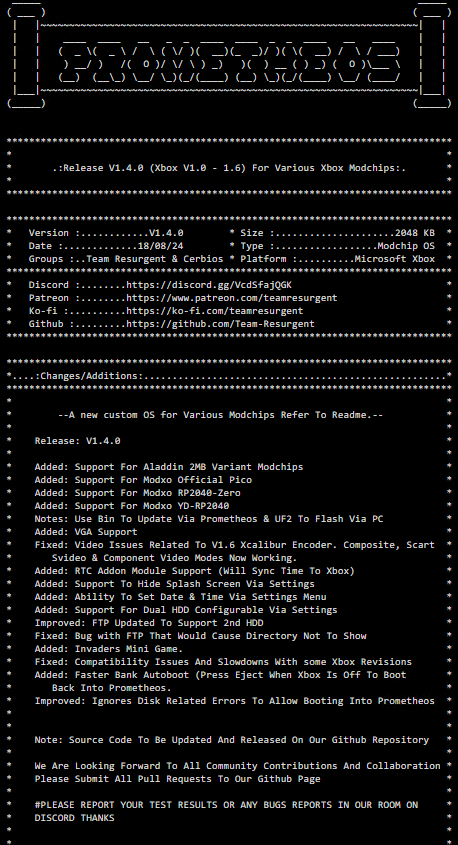This screenshot has width=458, height=845.
Task: Click the Modxo RP2040-Zero support line
Action: (137, 493)
